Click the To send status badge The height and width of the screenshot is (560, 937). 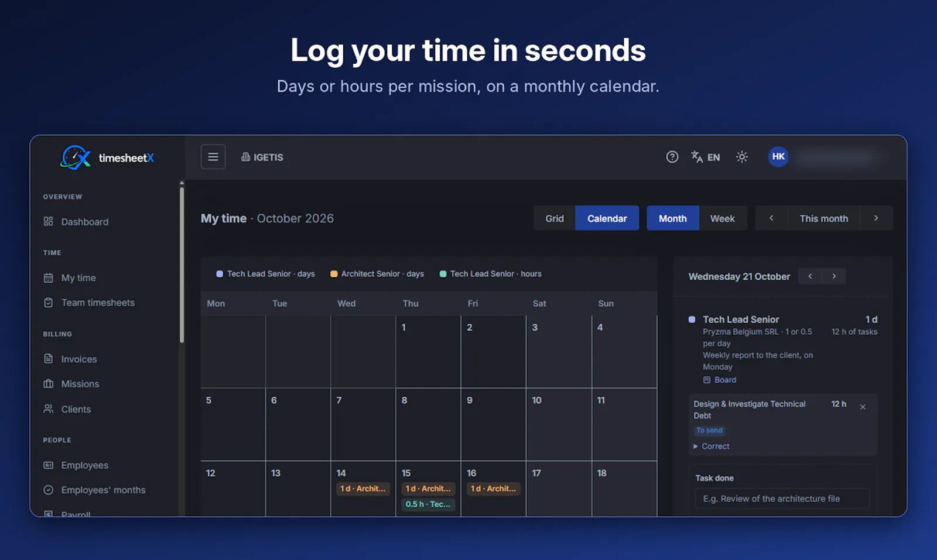pyautogui.click(x=709, y=430)
